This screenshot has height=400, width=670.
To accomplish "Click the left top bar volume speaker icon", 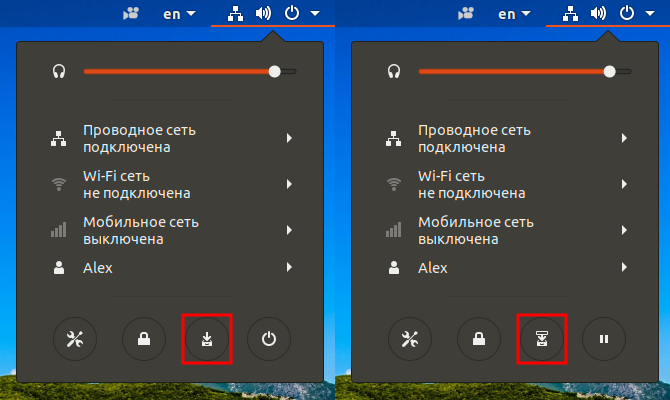I will tap(263, 13).
